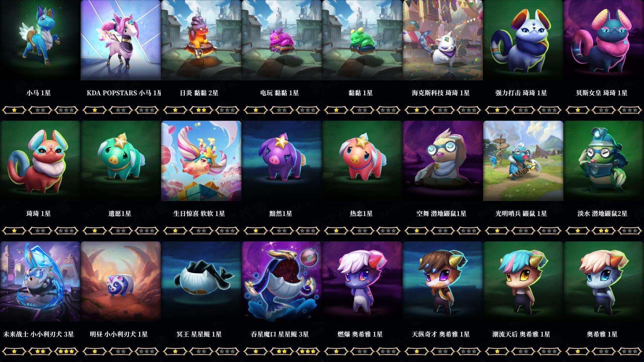
Task: Choose three-star badge under 奥希雅 1星
Action: point(630,351)
